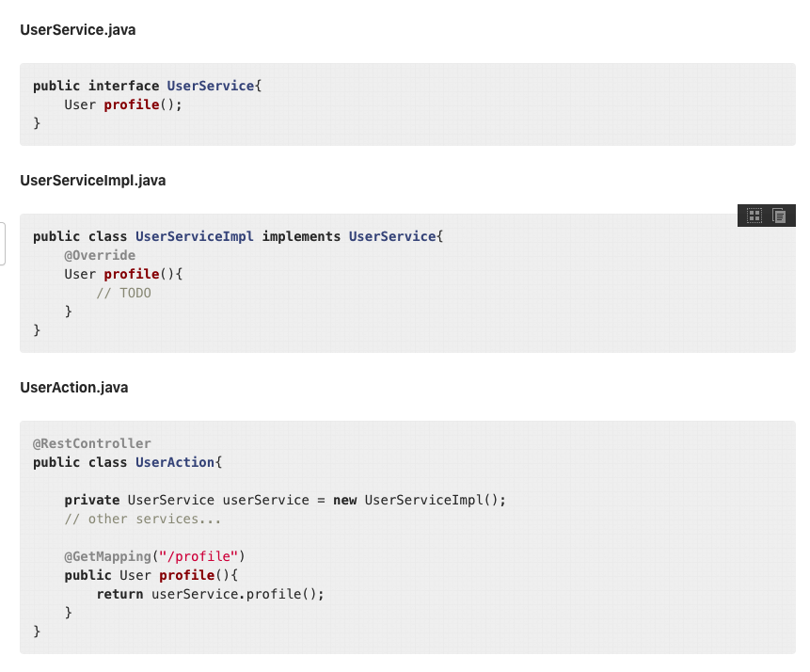Click the @GetMapping annotation text
The width and height of the screenshot is (810, 672).
[x=107, y=556]
